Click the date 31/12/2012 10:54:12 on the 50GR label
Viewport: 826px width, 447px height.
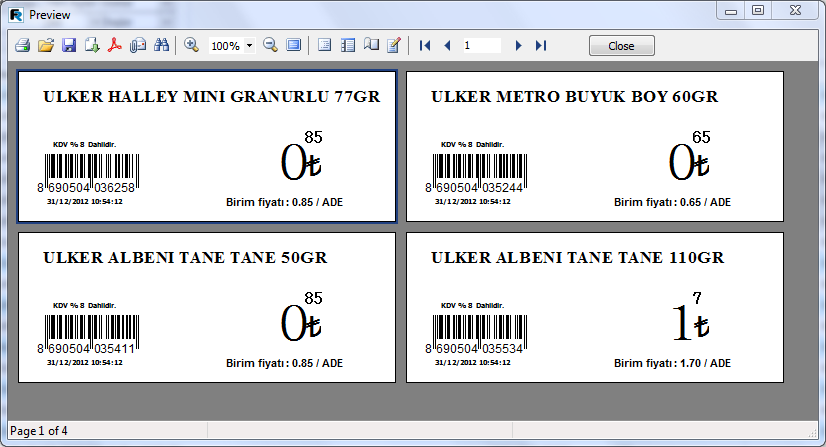(85, 362)
